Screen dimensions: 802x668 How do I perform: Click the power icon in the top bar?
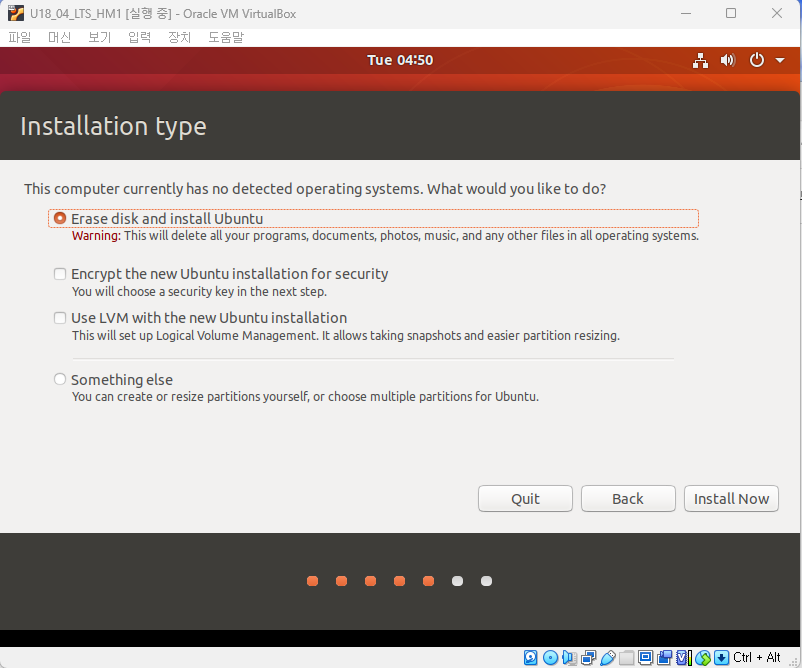[756, 60]
